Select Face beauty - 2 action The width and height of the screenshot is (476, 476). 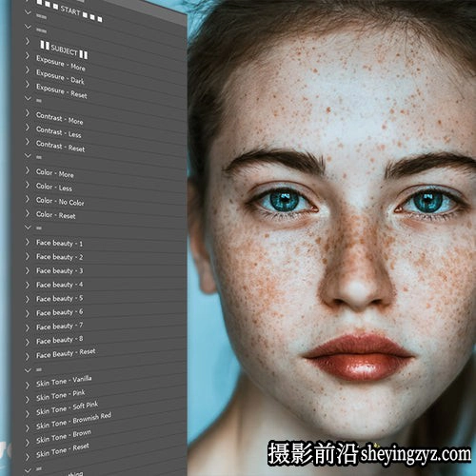[60, 257]
